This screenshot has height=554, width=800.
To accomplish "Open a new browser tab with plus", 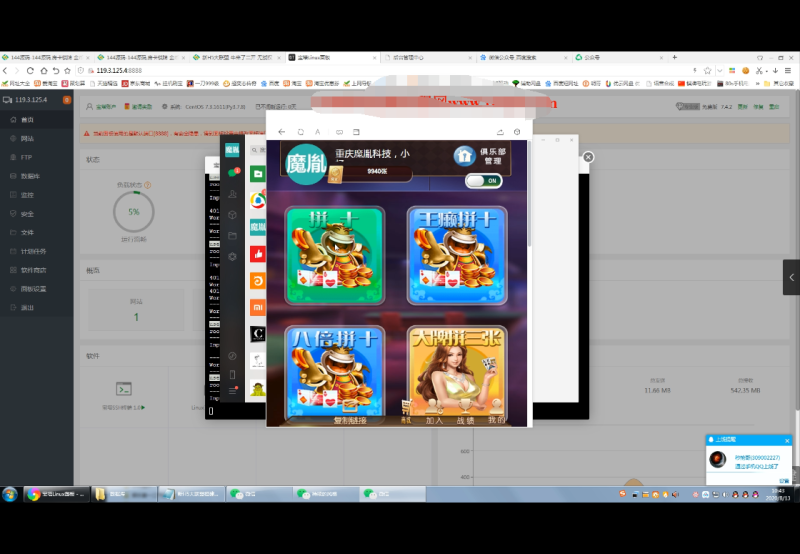I will coord(674,58).
